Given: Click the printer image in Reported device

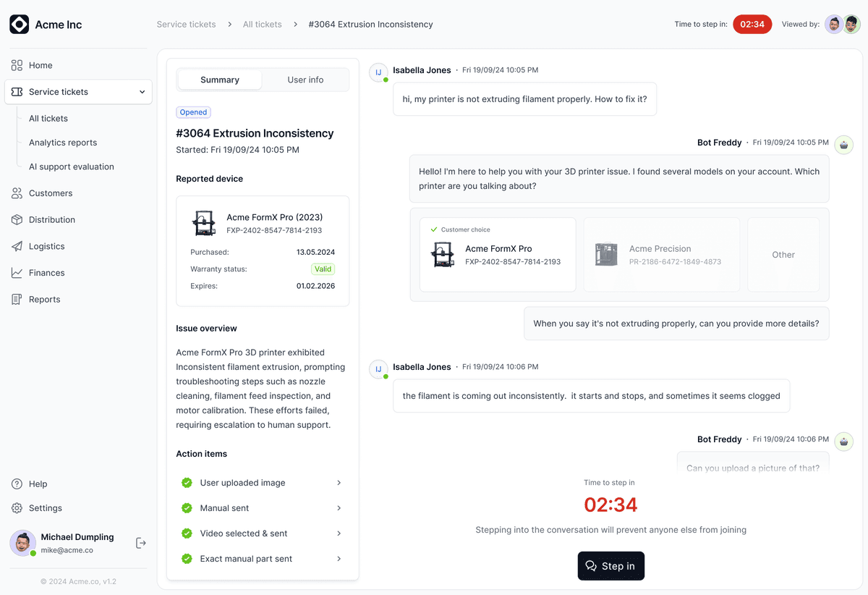Looking at the screenshot, I should click(203, 223).
